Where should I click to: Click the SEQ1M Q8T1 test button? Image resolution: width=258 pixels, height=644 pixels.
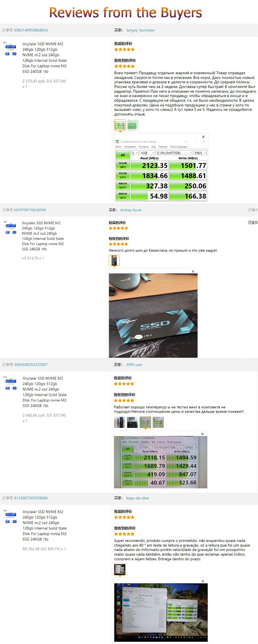(x=123, y=165)
